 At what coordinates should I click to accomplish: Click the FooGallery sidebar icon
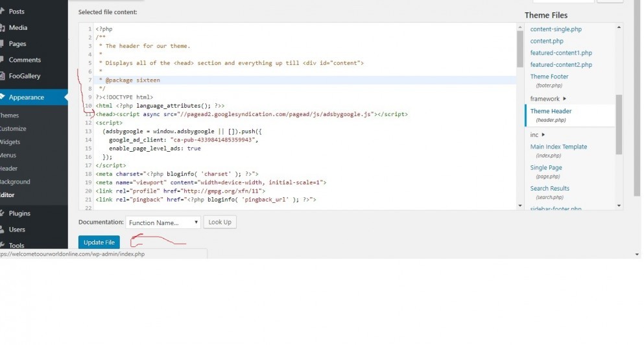click(2, 76)
